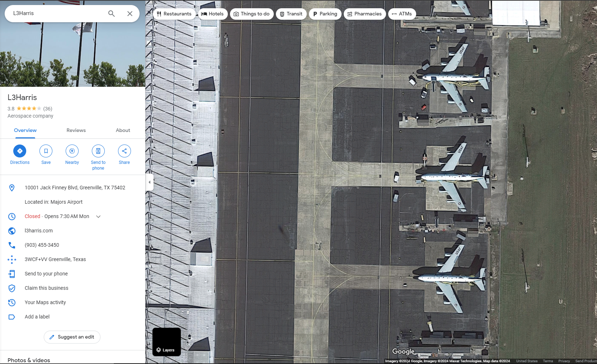Click the telephone icon
Screen dimensions: 597x364
[x=12, y=245]
